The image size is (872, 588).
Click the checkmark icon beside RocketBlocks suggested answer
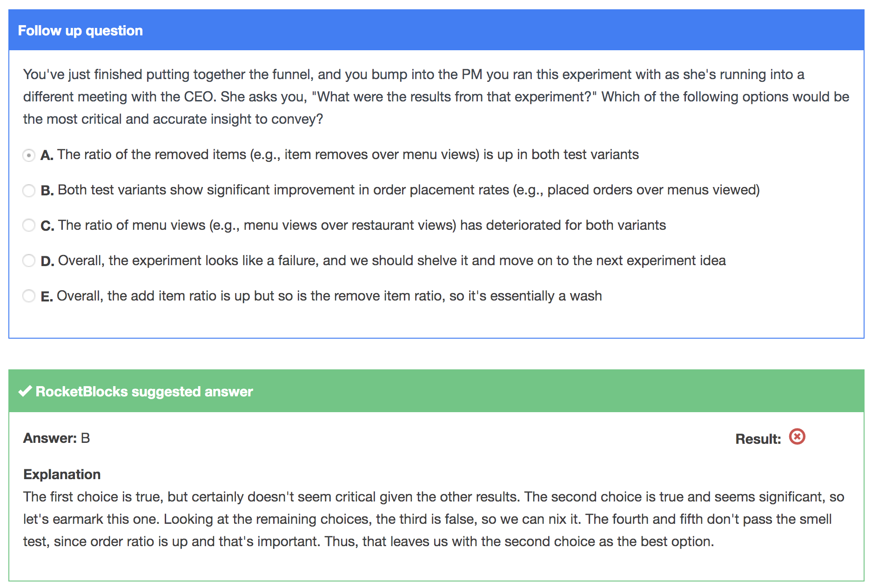click(25, 391)
